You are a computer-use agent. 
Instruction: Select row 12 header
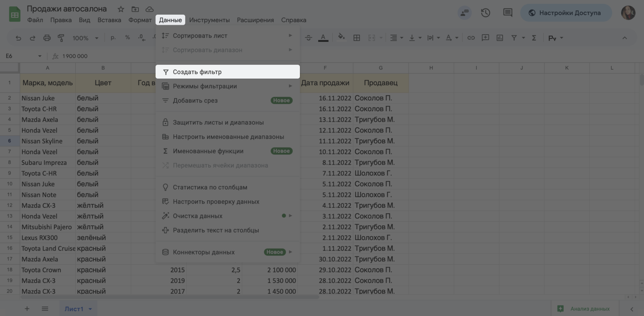pyautogui.click(x=10, y=205)
